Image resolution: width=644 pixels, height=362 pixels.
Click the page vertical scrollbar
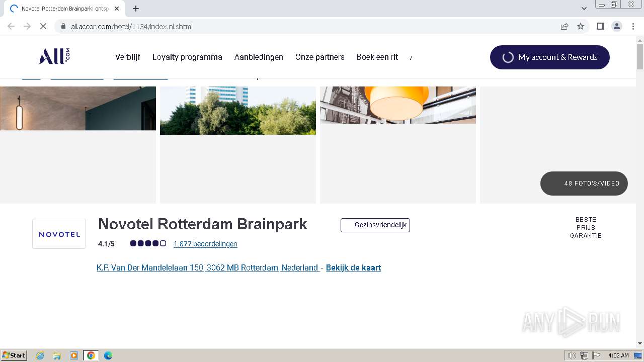point(640,57)
